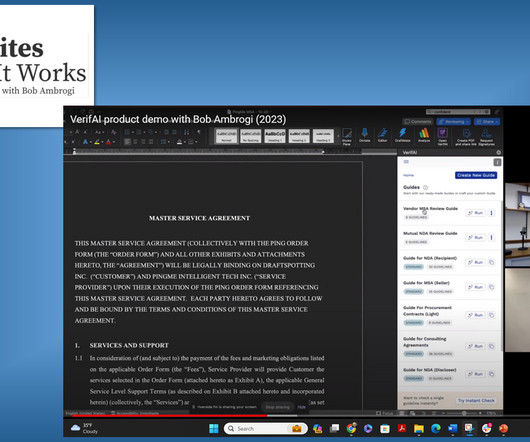Open the Comments pane
This screenshot has width=530, height=442.
click(418, 122)
